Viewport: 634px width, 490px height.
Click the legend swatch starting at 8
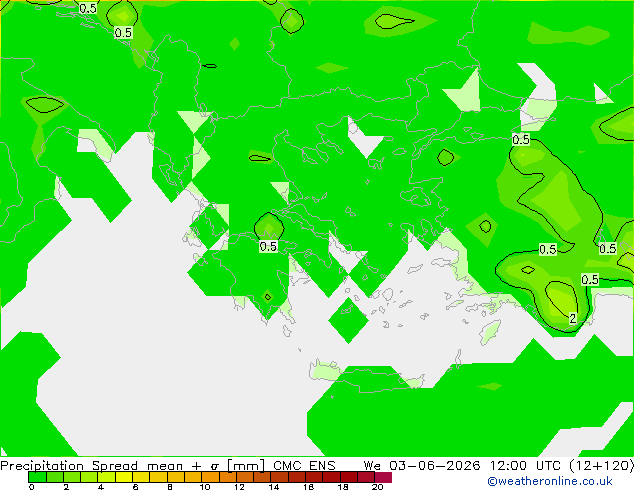click(175, 477)
